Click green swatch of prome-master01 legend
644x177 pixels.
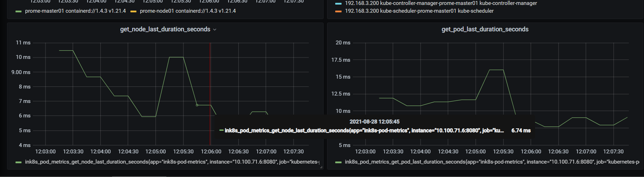pyautogui.click(x=19, y=11)
